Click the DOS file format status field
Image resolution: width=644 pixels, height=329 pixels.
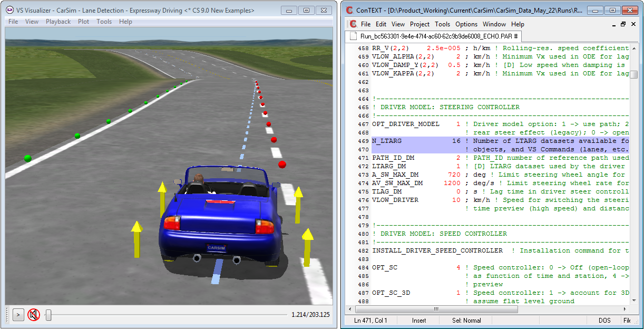coord(604,320)
